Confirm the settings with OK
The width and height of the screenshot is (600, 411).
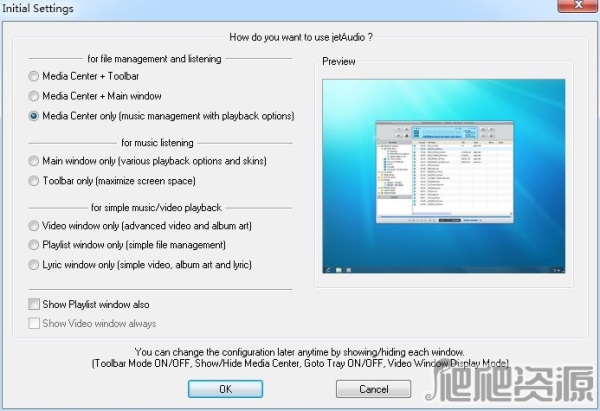click(x=225, y=388)
